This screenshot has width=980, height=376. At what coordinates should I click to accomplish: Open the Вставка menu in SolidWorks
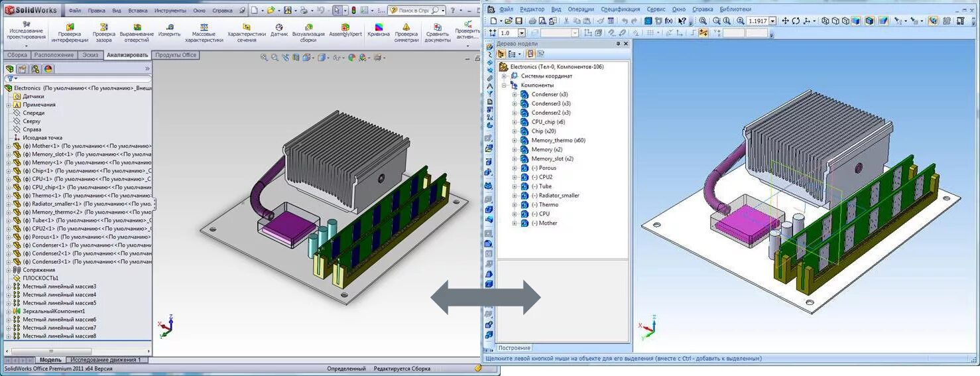138,11
